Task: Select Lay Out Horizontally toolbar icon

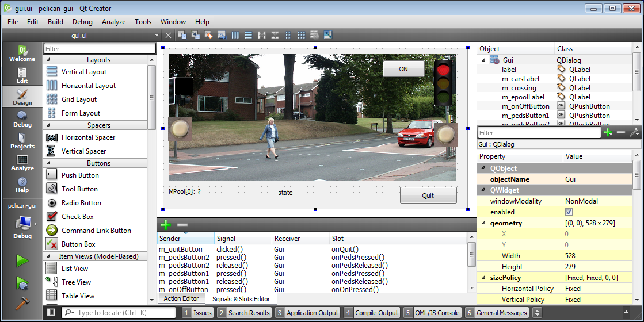Action: [x=235, y=35]
